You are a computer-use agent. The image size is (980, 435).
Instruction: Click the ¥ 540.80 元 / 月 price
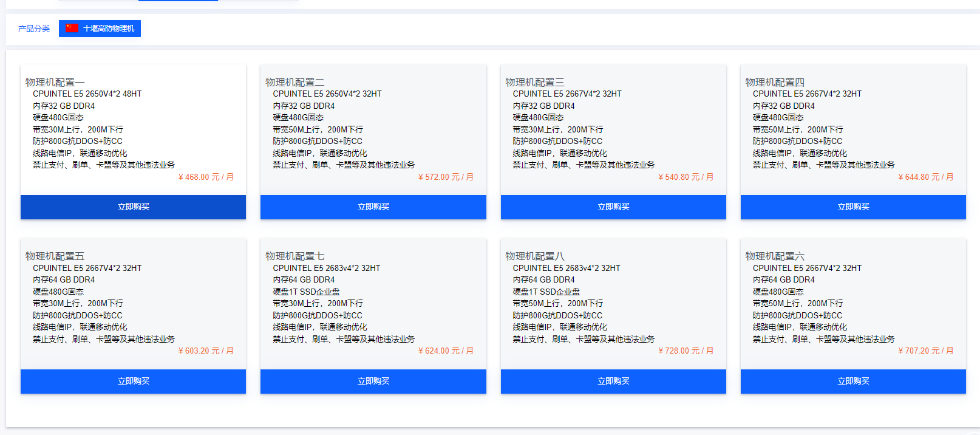coord(686,177)
